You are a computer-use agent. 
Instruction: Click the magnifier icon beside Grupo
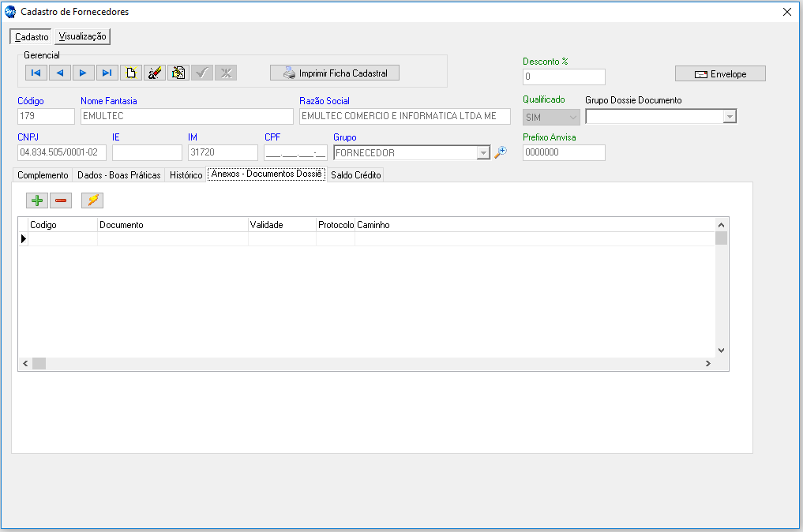coord(500,152)
